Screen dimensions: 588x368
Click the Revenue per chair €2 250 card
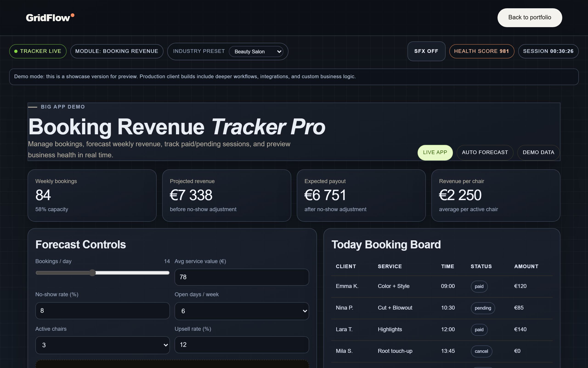496,195
